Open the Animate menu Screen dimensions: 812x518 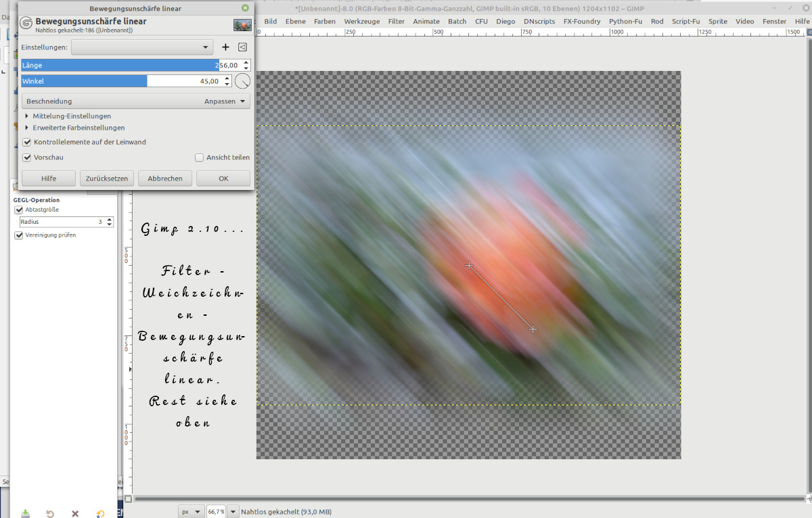[x=426, y=21]
